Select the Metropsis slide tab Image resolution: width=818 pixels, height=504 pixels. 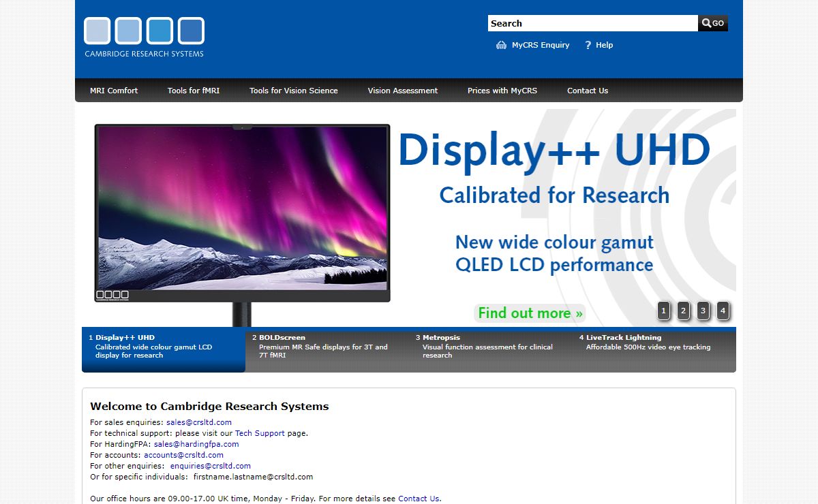[491, 350]
